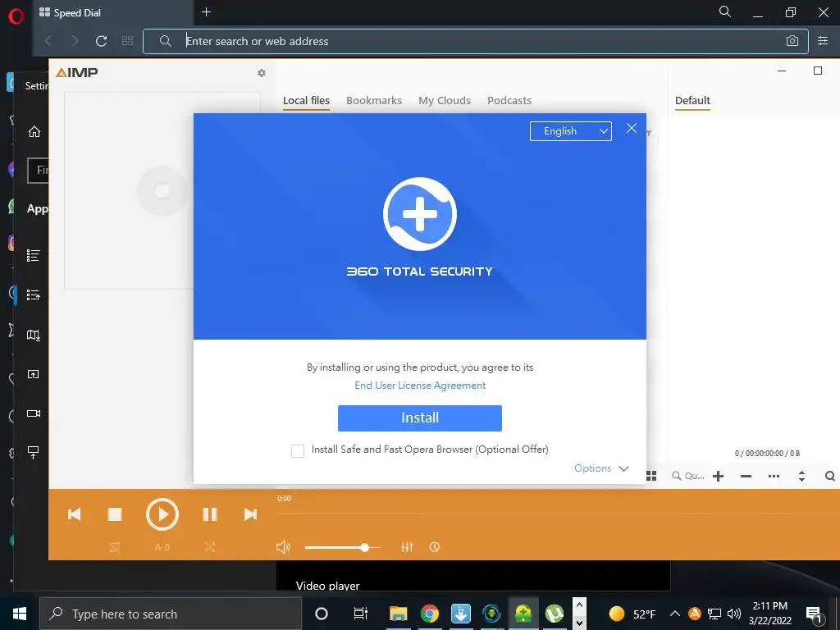
Task: Click AIMP track seek bar
Action: [557, 514]
